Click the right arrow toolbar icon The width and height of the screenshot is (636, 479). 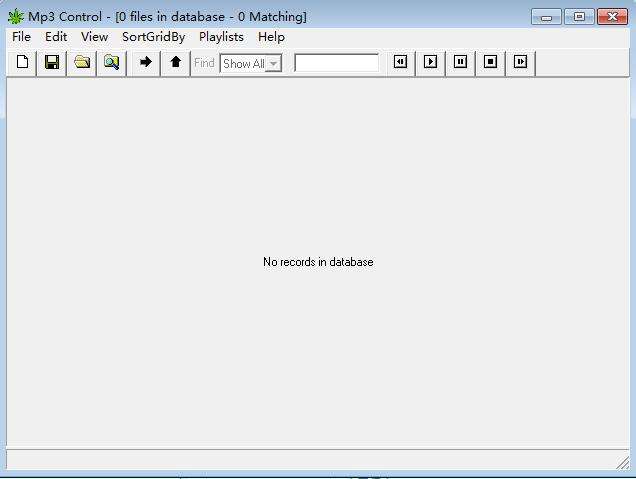tap(146, 62)
